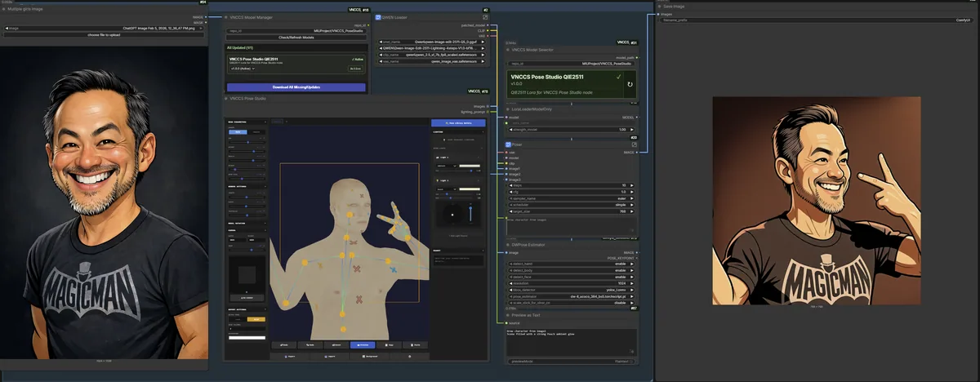Screen dimensions: 980x382
Task: Open the QWEN Lightning lora dropdown row
Action: [x=433, y=48]
